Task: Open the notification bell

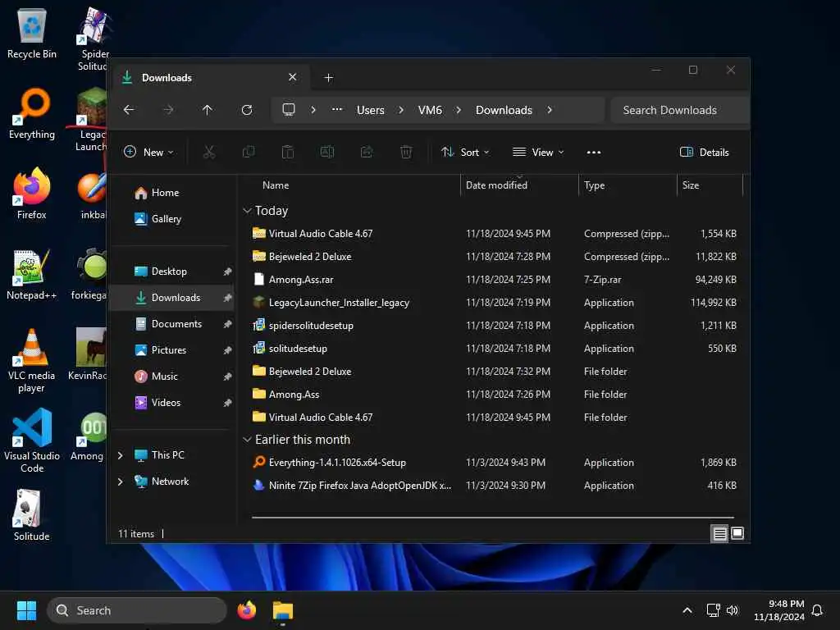Action: click(818, 610)
